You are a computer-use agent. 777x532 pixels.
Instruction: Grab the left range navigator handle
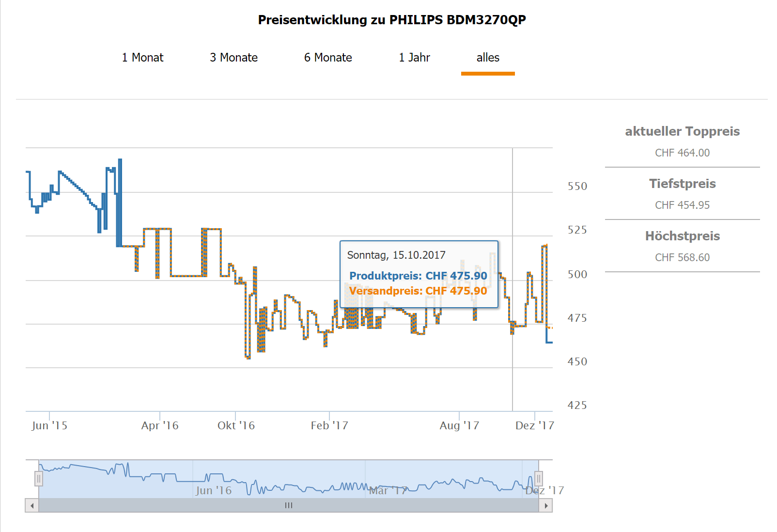coord(39,479)
